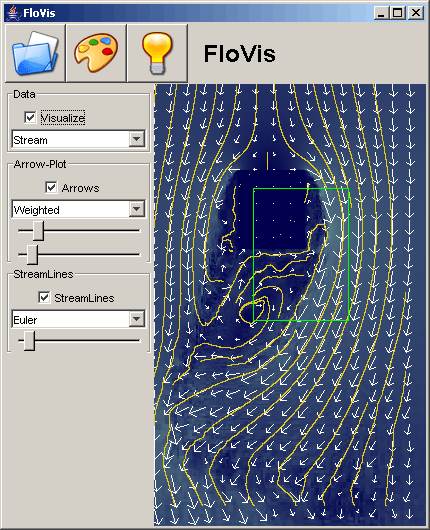430x530 pixels.
Task: Disable the StreamLines checkbox
Action: point(44,298)
